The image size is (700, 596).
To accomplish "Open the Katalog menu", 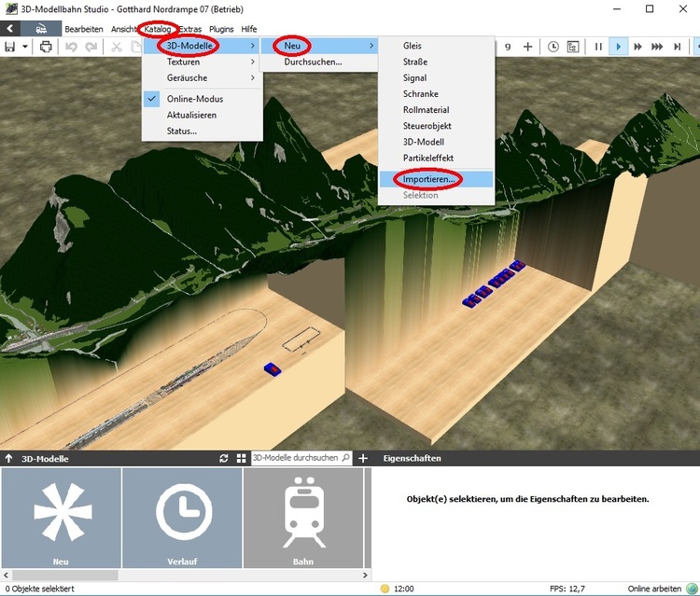I will click(158, 29).
